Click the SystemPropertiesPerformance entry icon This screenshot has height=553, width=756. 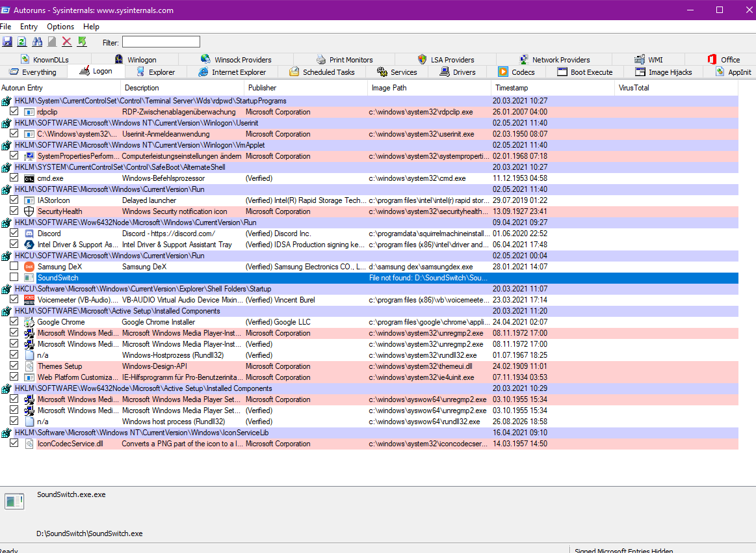click(29, 156)
